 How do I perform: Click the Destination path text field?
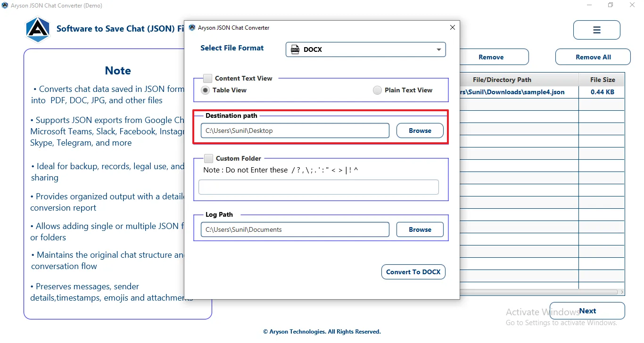(295, 131)
